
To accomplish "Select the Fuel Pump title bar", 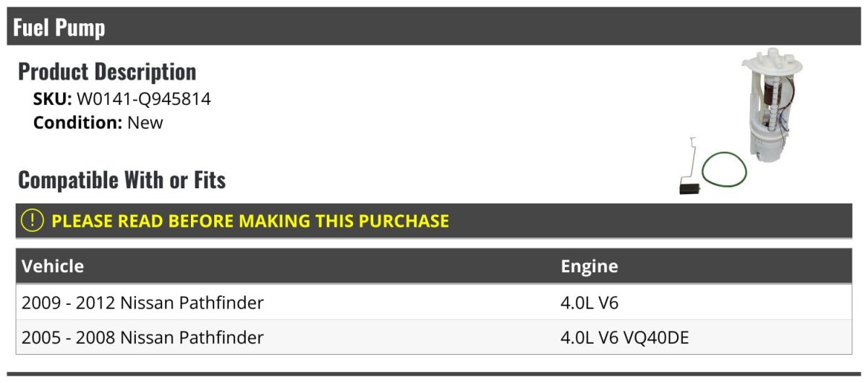I will coord(434,28).
